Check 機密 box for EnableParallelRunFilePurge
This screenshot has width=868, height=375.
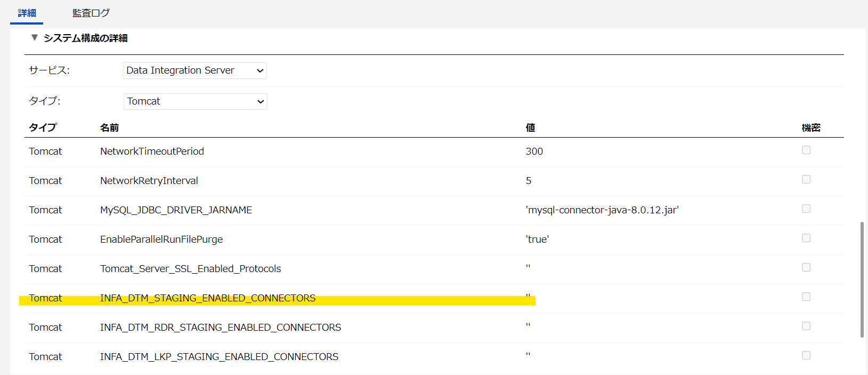tap(806, 238)
